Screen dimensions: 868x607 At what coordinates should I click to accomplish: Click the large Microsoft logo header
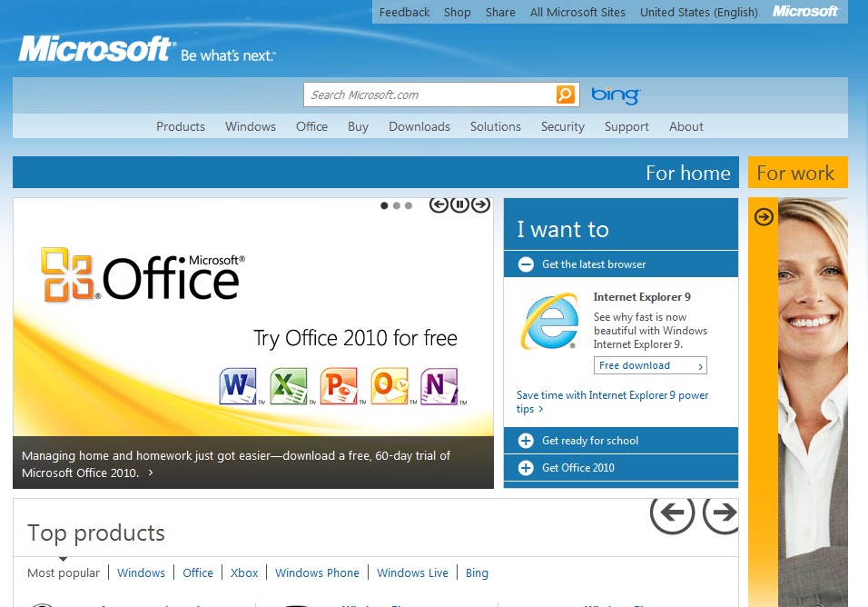pos(96,49)
